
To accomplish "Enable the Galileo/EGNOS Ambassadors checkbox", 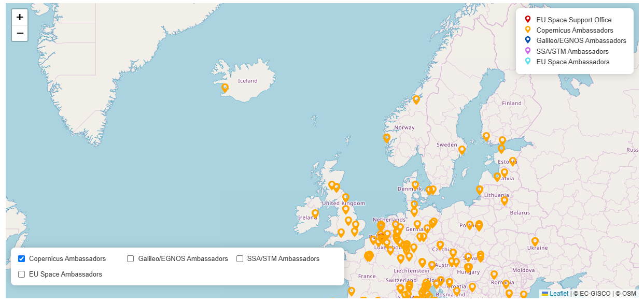I will [x=131, y=259].
